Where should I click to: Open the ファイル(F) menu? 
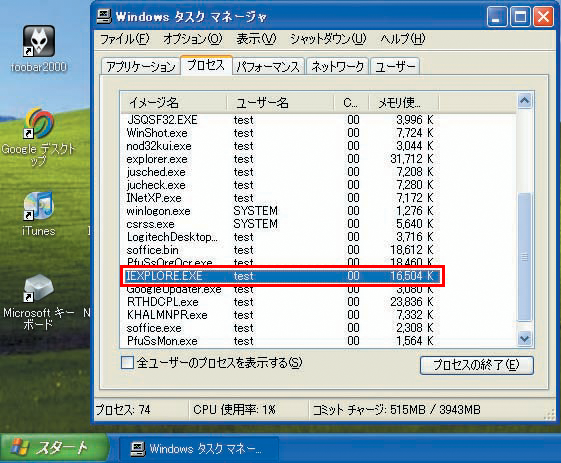[124, 39]
